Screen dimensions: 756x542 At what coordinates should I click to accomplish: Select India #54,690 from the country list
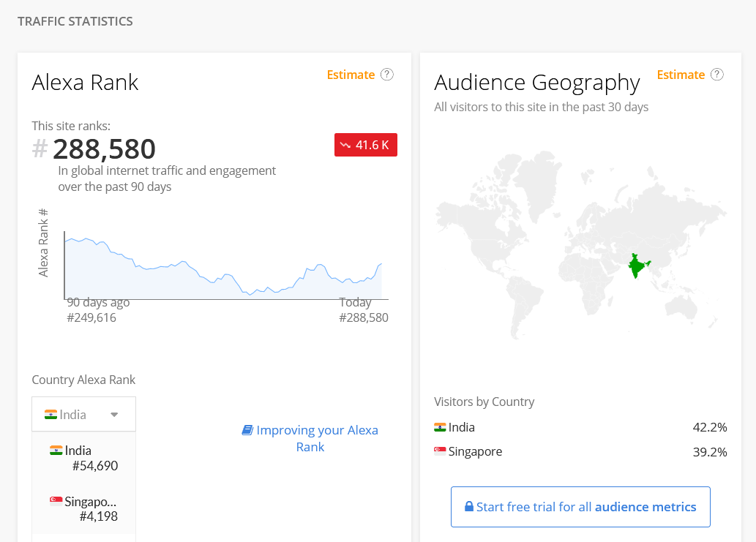pos(83,458)
